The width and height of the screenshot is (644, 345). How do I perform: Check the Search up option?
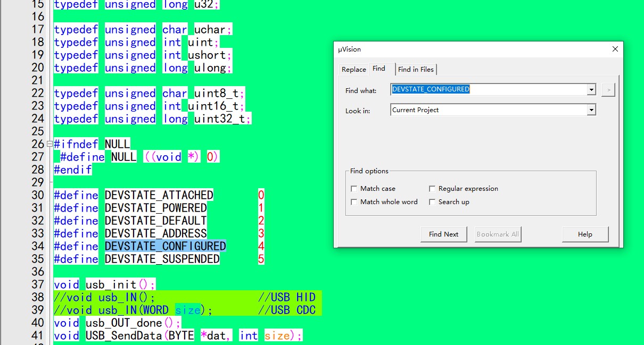433,202
